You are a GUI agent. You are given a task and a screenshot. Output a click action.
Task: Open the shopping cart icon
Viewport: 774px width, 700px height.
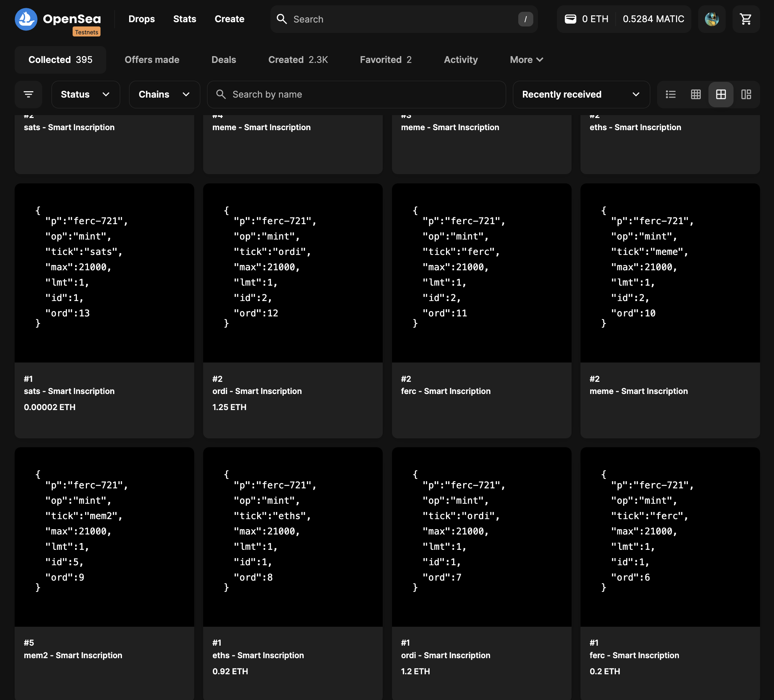pos(746,19)
